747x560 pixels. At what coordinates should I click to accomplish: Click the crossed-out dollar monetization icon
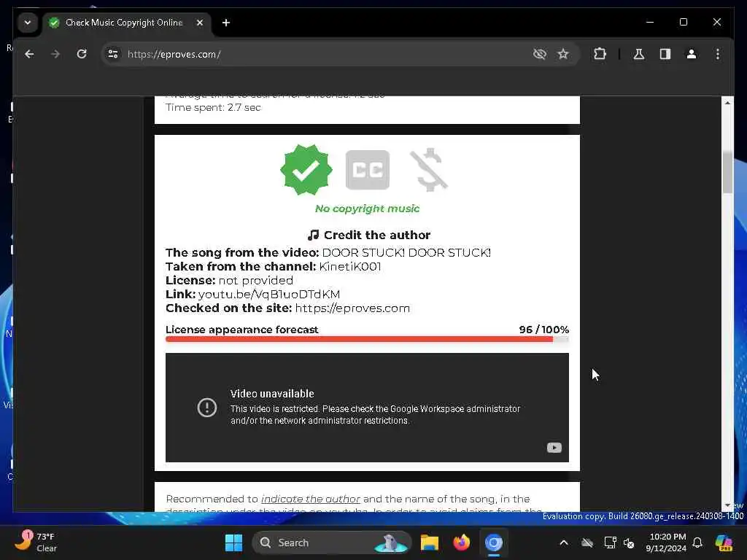(x=429, y=170)
